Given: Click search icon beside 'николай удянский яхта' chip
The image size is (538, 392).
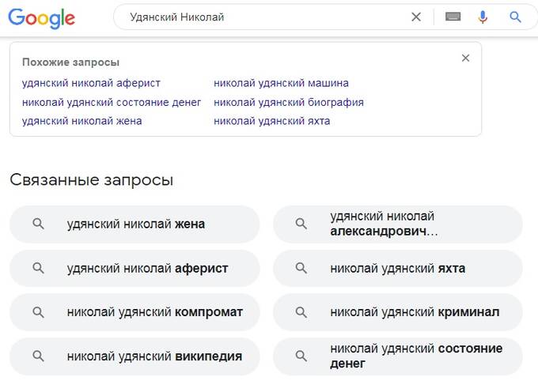Looking at the screenshot, I should click(301, 268).
